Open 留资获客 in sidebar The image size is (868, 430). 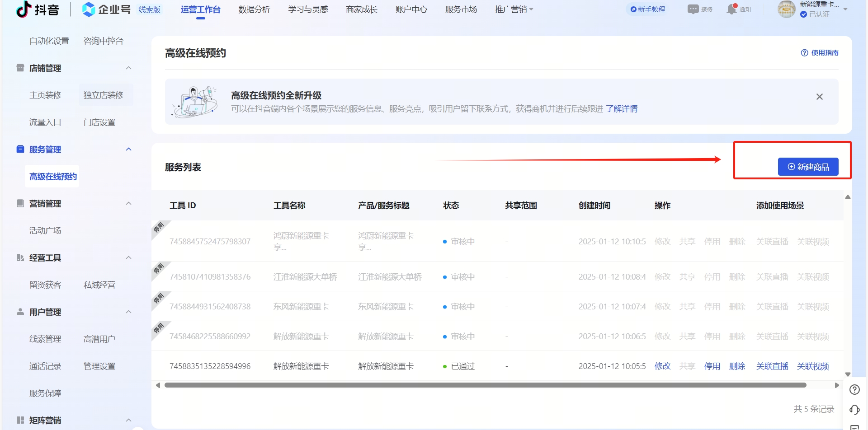point(45,285)
